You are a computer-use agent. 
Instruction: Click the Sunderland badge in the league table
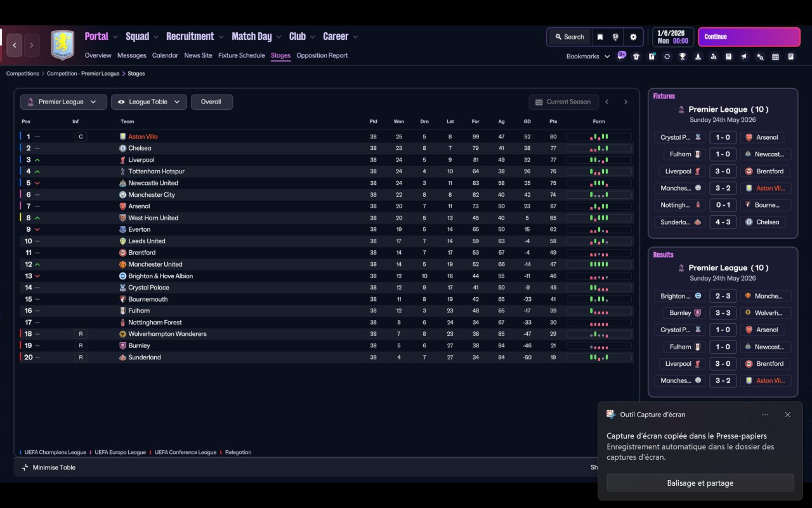(x=123, y=358)
